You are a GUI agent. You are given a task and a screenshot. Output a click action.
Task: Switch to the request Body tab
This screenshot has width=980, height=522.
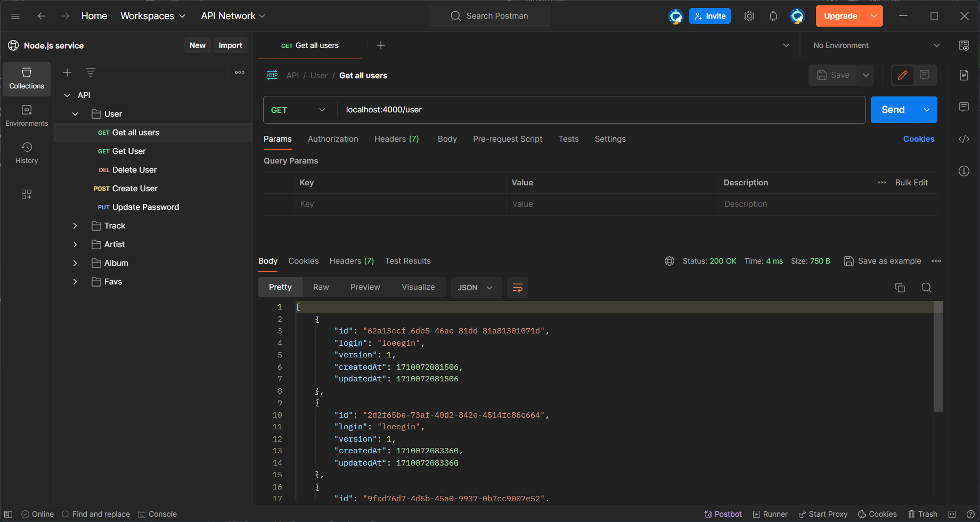(447, 139)
